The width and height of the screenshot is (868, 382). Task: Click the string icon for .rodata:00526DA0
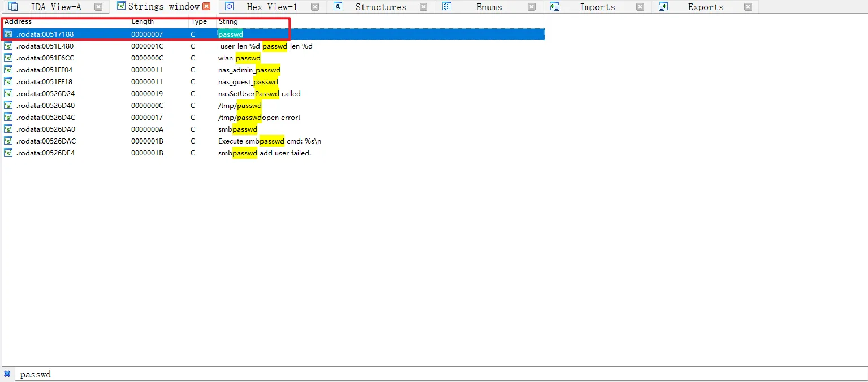pyautogui.click(x=8, y=129)
